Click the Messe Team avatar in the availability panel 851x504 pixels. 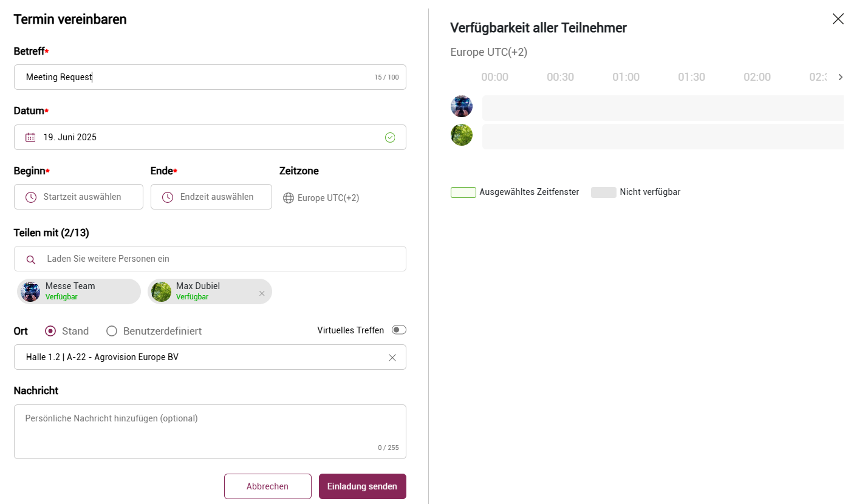click(462, 106)
